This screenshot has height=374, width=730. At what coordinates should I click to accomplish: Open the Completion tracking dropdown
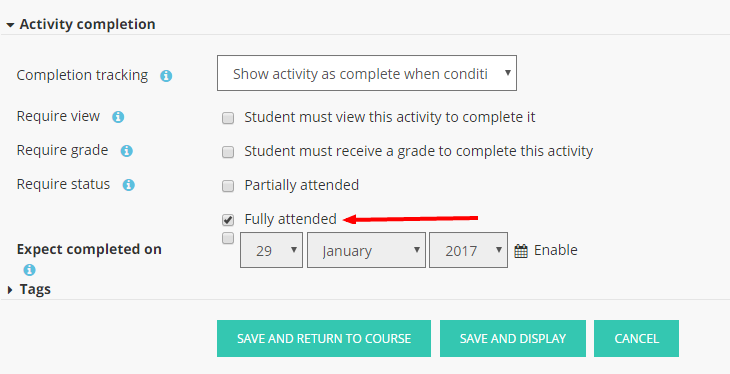click(x=367, y=73)
